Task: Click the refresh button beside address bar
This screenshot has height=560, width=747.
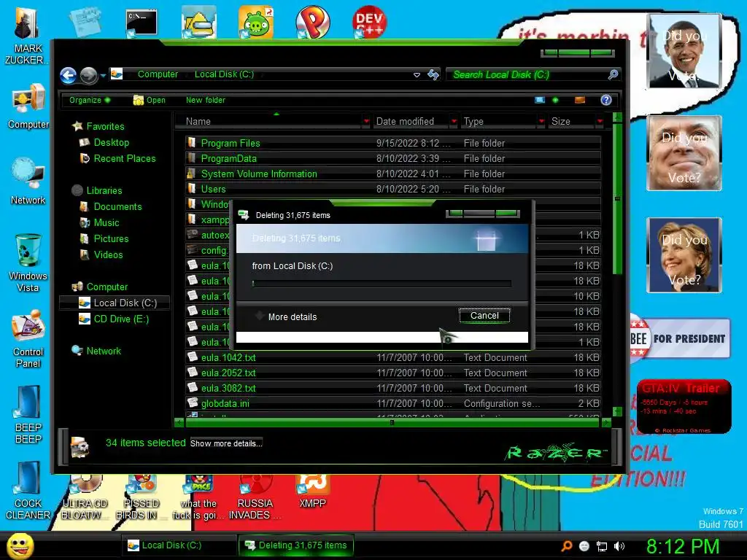Action: click(x=433, y=74)
